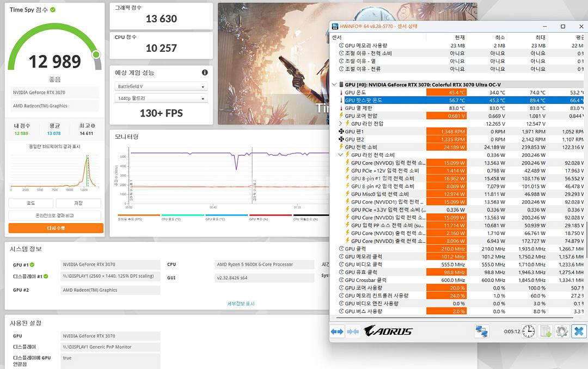Click 온라인으로 결과 비교 button

point(55,216)
